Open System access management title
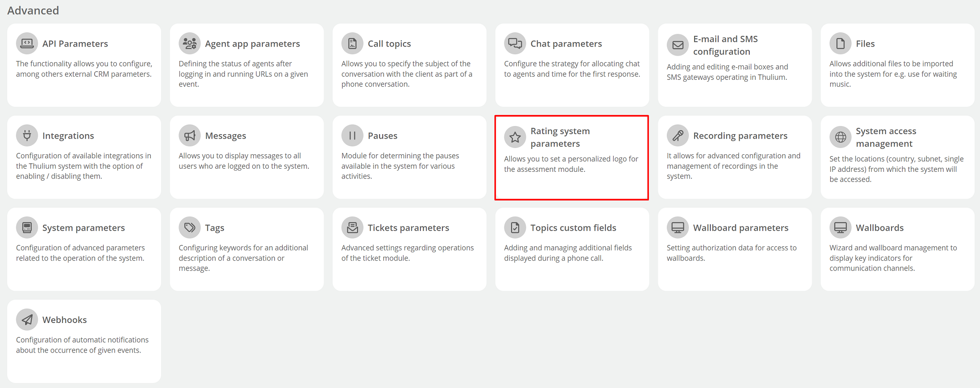 pyautogui.click(x=886, y=137)
